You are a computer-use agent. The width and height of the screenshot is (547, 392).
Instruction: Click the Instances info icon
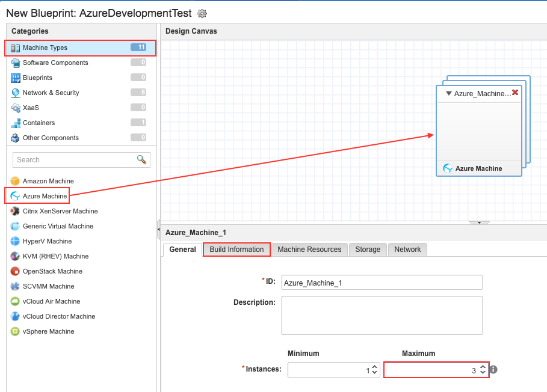click(x=493, y=369)
